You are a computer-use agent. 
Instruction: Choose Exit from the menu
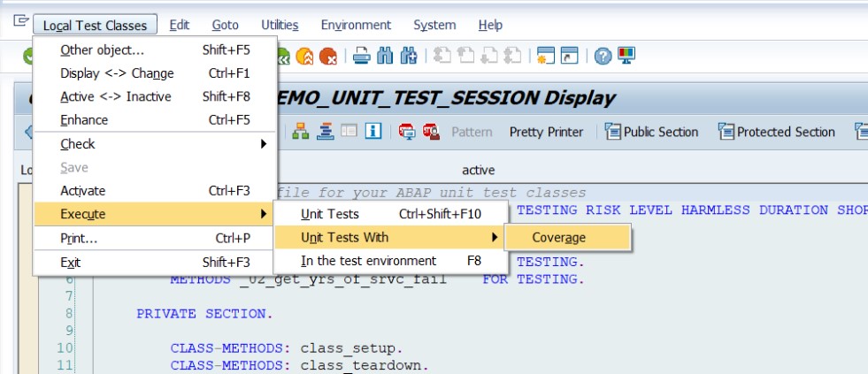point(155,263)
